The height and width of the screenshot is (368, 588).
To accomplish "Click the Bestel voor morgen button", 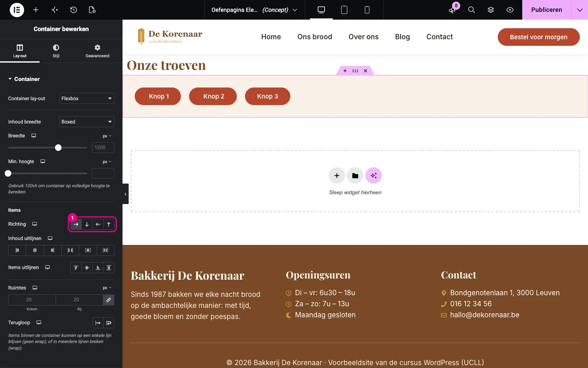I will click(539, 37).
